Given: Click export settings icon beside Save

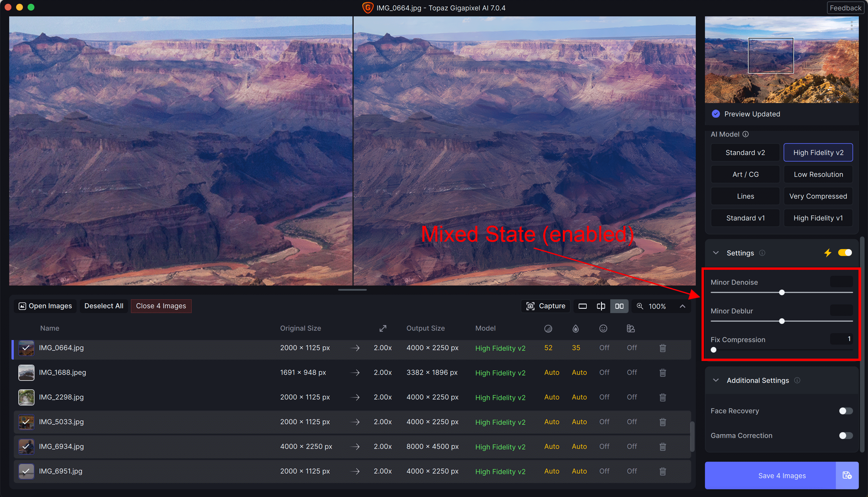Looking at the screenshot, I should pos(847,475).
